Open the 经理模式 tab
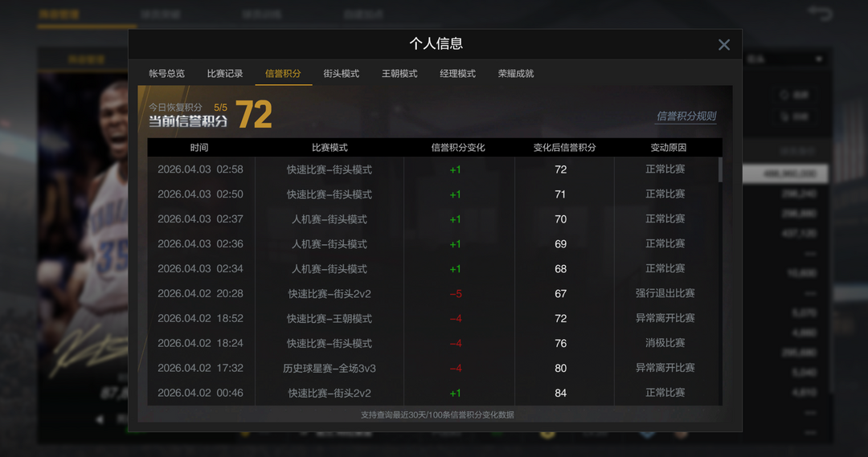Screen dimensions: 868x457 click(457, 74)
